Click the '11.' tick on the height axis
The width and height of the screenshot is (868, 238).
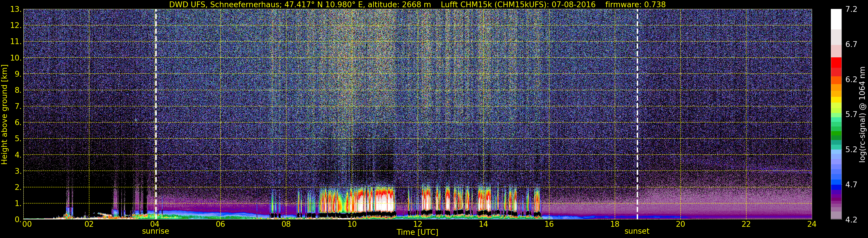click(16, 41)
